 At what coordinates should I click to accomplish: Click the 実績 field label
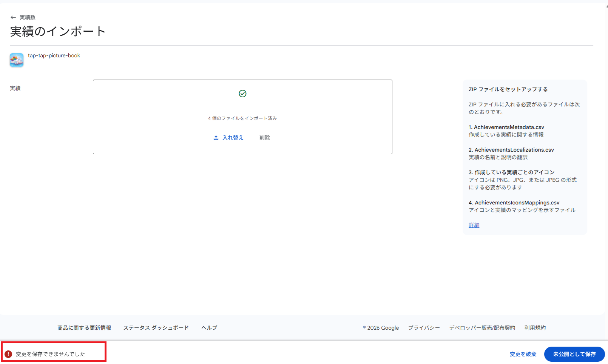tap(15, 88)
